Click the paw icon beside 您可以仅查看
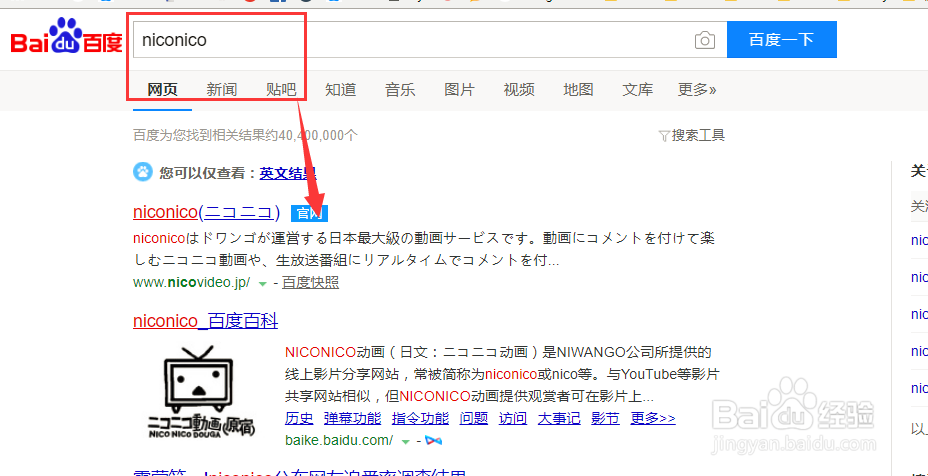 click(143, 173)
